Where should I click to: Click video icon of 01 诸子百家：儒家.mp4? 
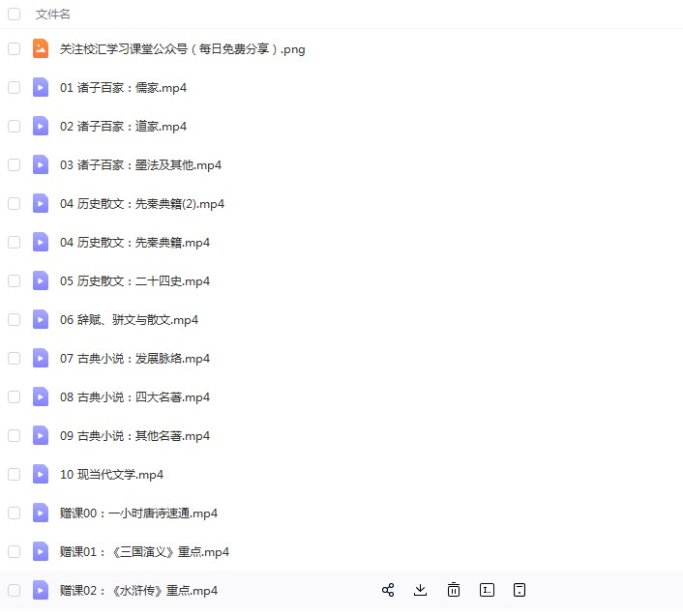click(41, 87)
